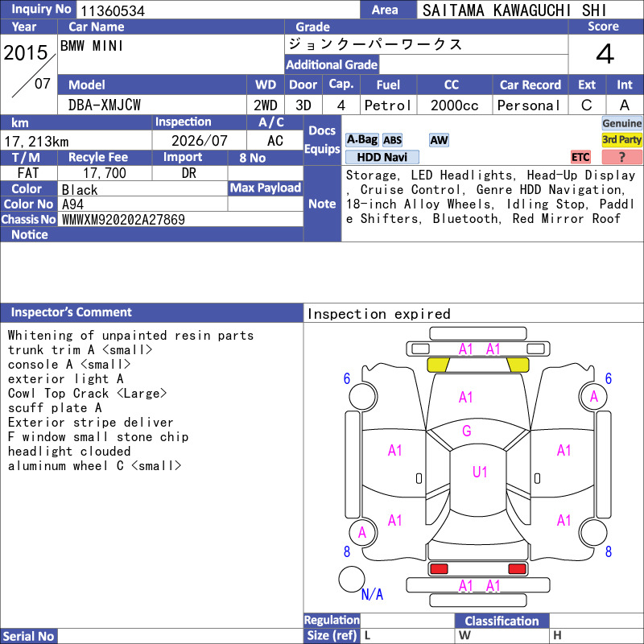Click the aluminum wheel C comment line
This screenshot has width=644, height=644.
click(94, 466)
